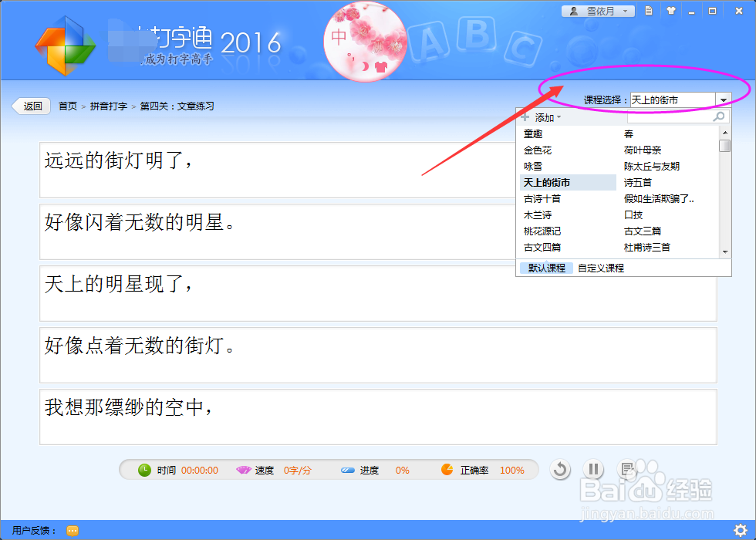
Task: Click the colorful app logo top left
Action: click(x=66, y=46)
